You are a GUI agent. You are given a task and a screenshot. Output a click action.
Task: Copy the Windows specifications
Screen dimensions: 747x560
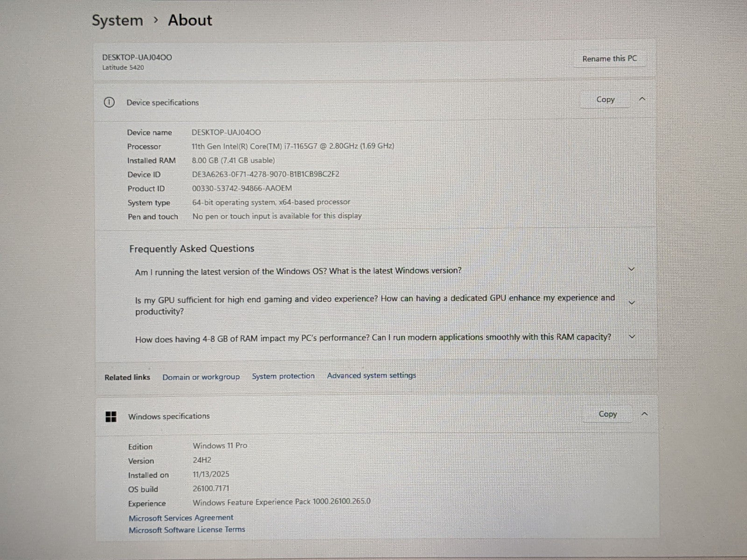click(607, 414)
